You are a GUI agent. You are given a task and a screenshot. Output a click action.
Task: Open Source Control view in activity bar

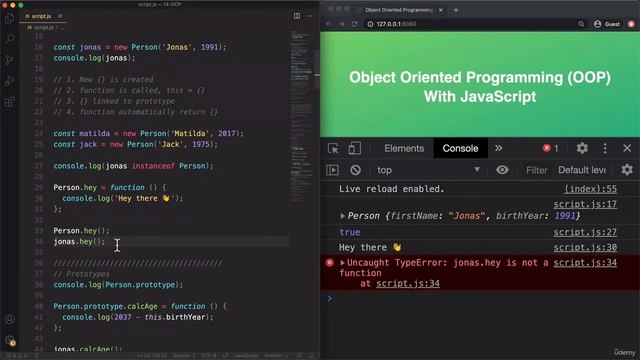(x=9, y=60)
